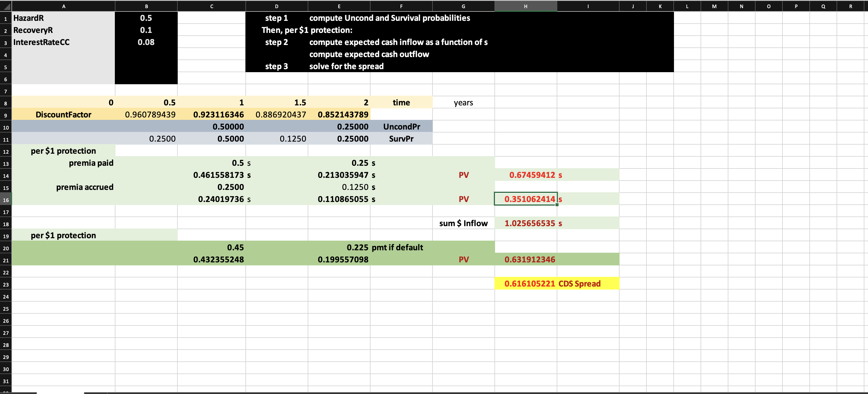The width and height of the screenshot is (868, 394).
Task: Click SurvPr value 0.1250
Action: click(x=276, y=139)
